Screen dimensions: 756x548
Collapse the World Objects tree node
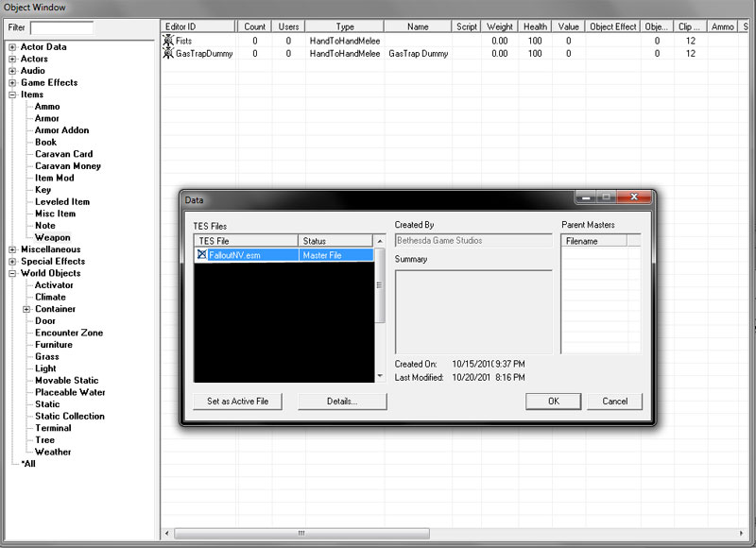click(x=12, y=273)
